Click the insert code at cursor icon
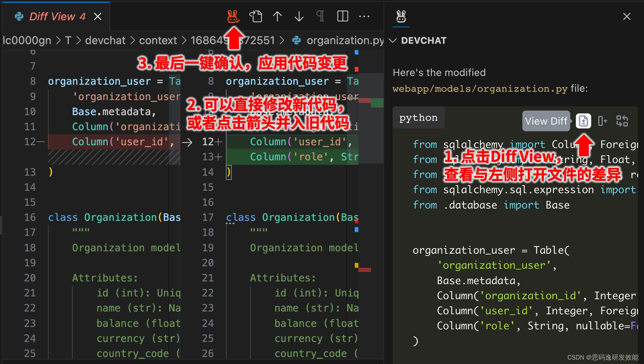This screenshot has height=364, width=644. (603, 121)
